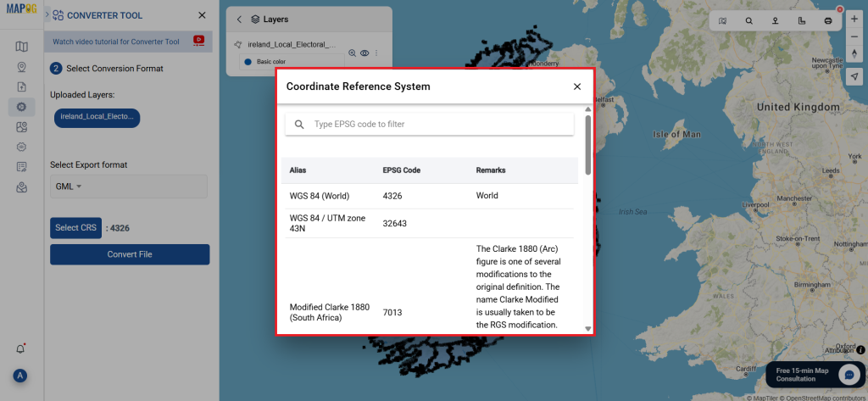Click the print icon in map toolbar

pos(828,21)
